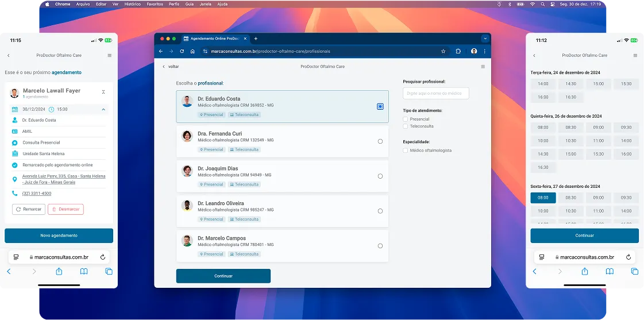The image size is (644, 320).
Task: Toggle the double chevron next to Marcelo Lawall Fayer
Action: tap(103, 92)
